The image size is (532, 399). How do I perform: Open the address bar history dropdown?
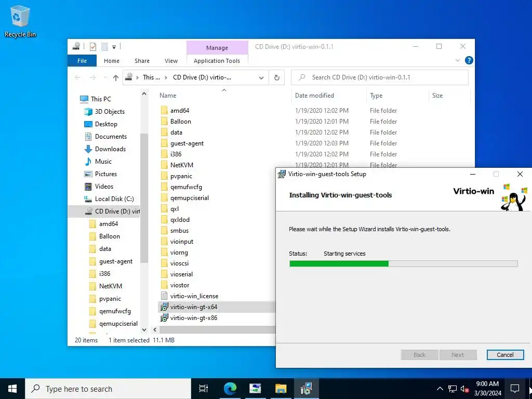coord(261,78)
